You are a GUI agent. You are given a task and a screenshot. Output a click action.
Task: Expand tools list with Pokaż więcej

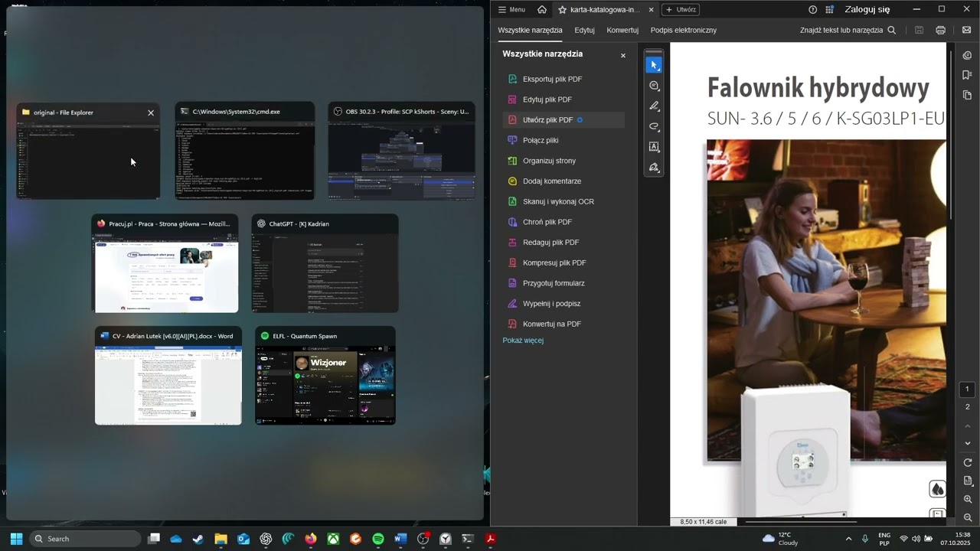click(523, 340)
